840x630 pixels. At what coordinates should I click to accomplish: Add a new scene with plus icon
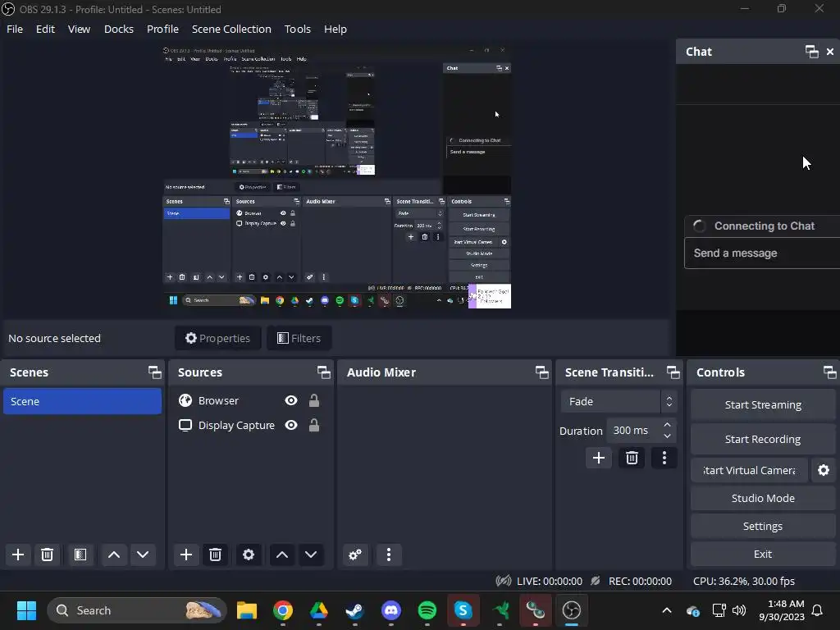[x=18, y=555]
